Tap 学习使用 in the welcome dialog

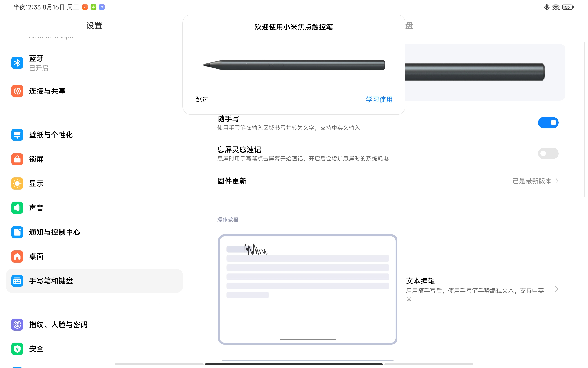tap(379, 100)
